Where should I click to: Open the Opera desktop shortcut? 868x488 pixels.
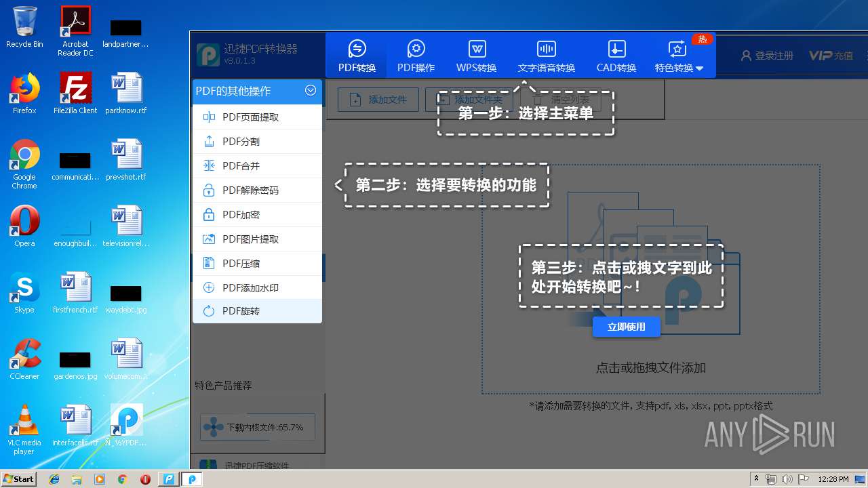[x=24, y=226]
